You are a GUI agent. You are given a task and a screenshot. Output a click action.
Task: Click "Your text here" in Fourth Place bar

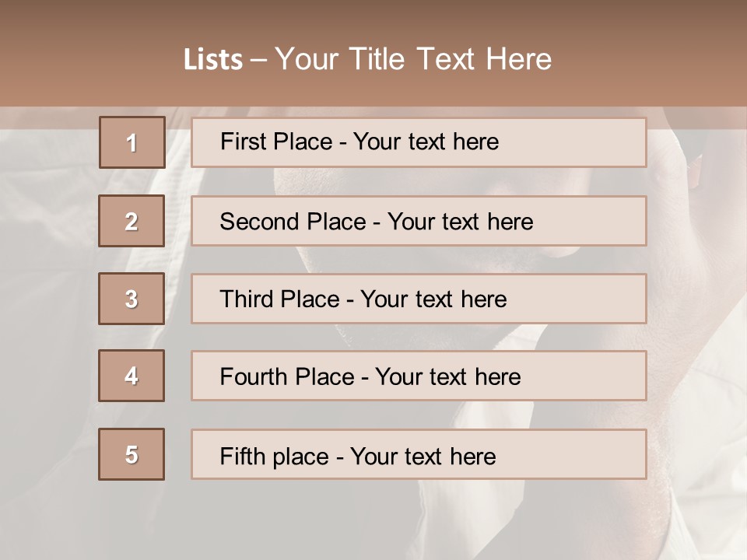coord(447,377)
